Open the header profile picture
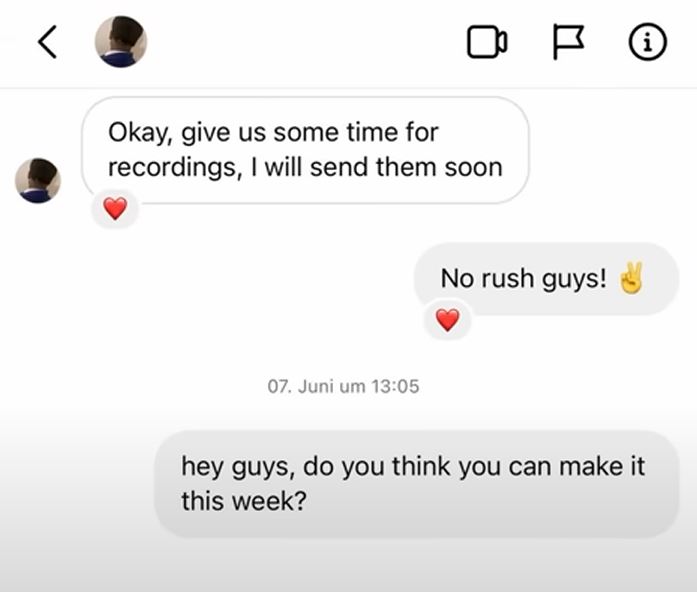This screenshot has width=697, height=592. click(121, 41)
